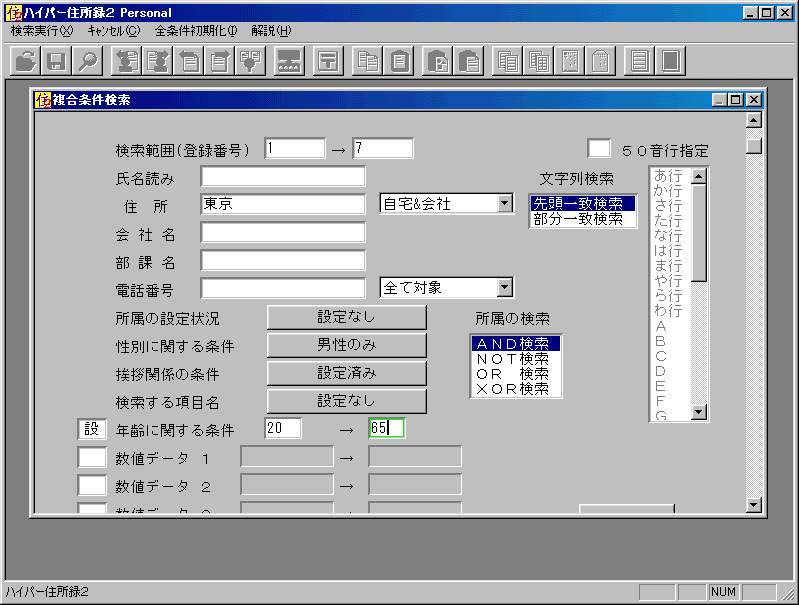799x605 pixels.
Task: Click the clipboard with document sheet icon
Action: pyautogui.click(x=468, y=61)
